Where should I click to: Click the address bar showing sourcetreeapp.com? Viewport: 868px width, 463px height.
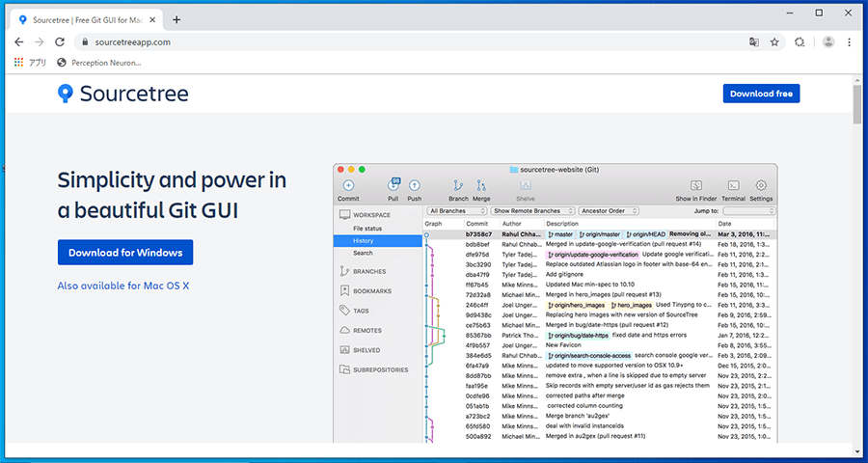click(415, 42)
